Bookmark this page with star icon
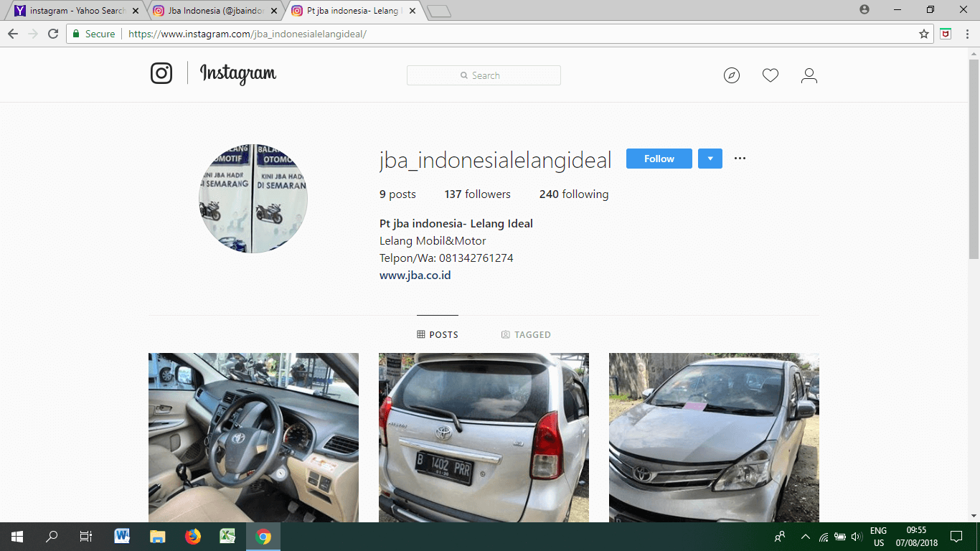This screenshot has height=551, width=980. tap(924, 34)
